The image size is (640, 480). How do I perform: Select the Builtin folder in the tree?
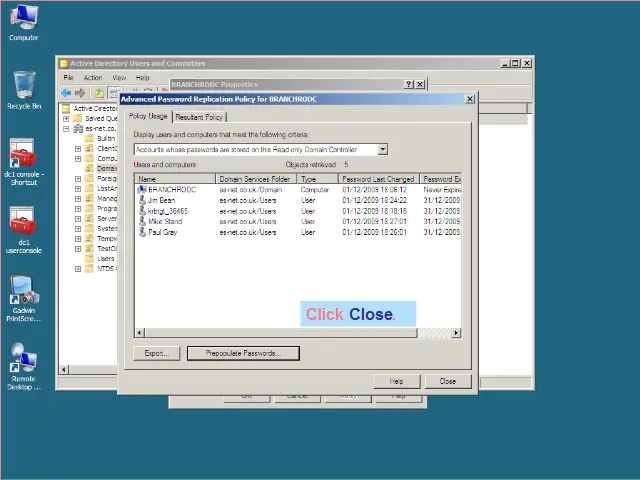[x=106, y=139]
